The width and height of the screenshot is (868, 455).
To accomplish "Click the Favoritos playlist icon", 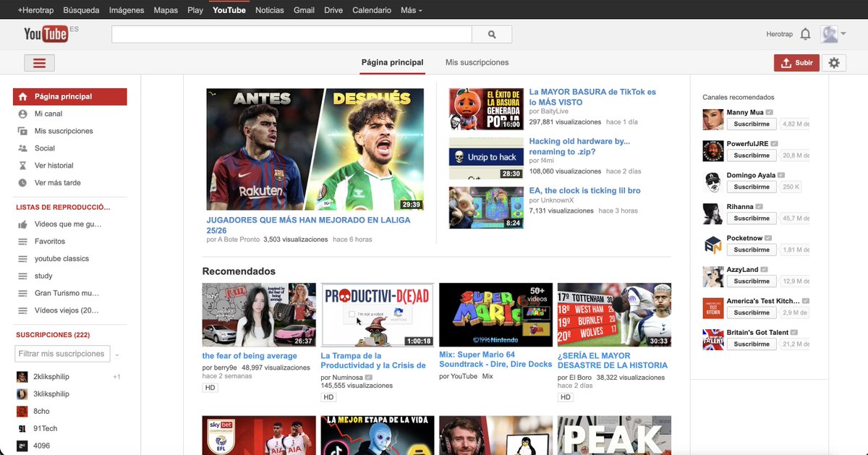I will (x=22, y=242).
